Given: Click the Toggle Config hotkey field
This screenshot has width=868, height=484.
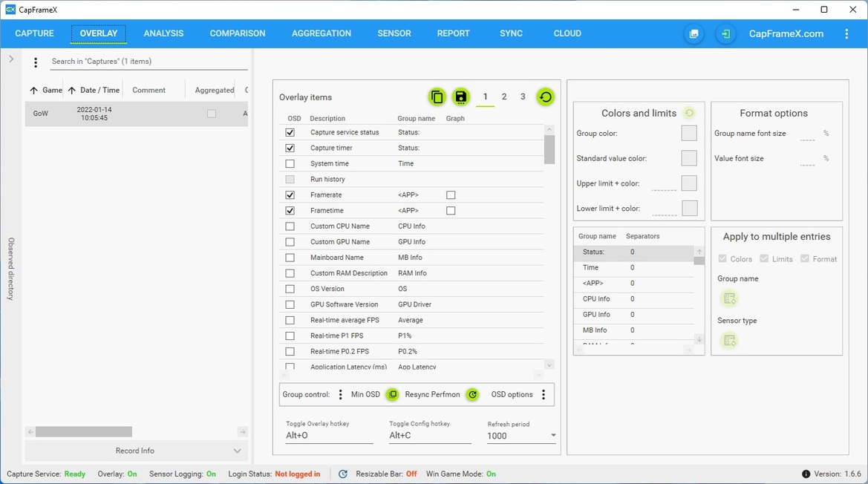Looking at the screenshot, I should coord(430,436).
